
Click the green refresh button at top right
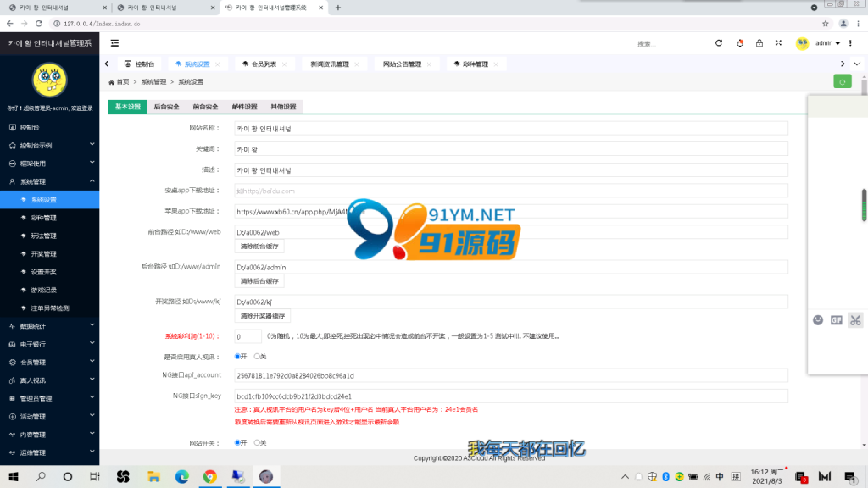(x=843, y=82)
